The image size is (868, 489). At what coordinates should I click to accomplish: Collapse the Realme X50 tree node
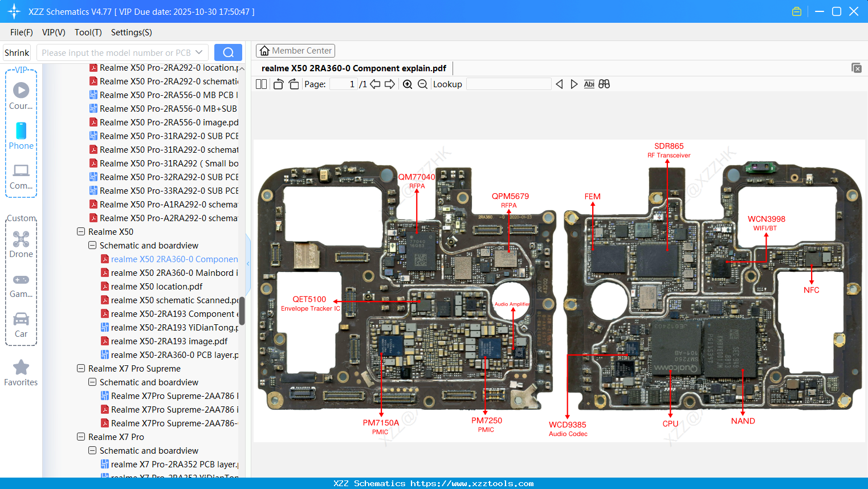click(80, 231)
